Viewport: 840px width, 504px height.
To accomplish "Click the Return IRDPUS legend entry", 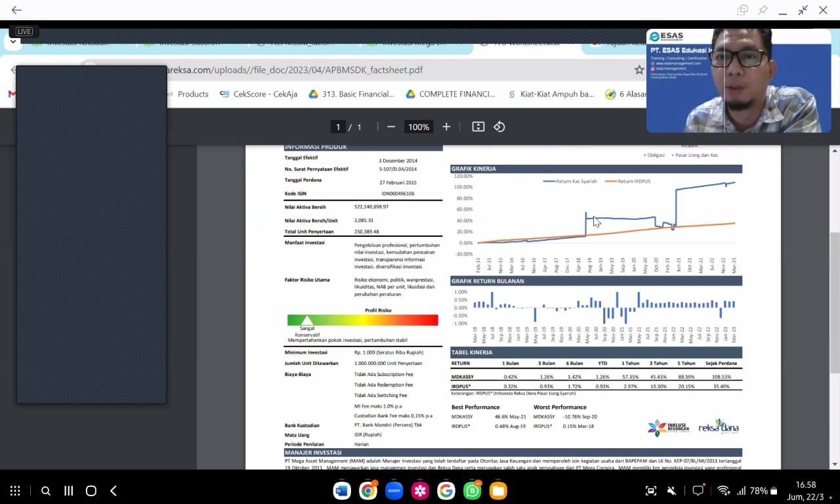I will pos(628,181).
